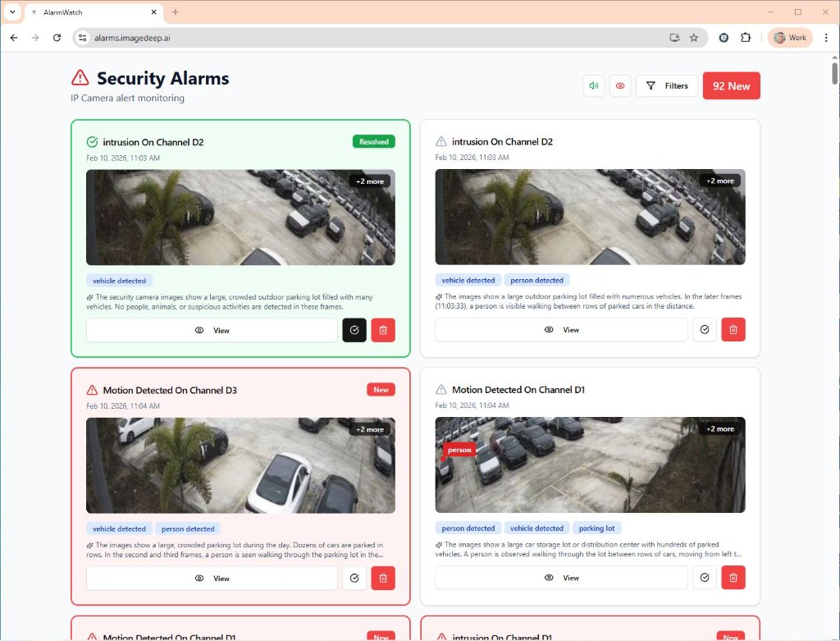Bookmark this page with the star icon

click(694, 38)
